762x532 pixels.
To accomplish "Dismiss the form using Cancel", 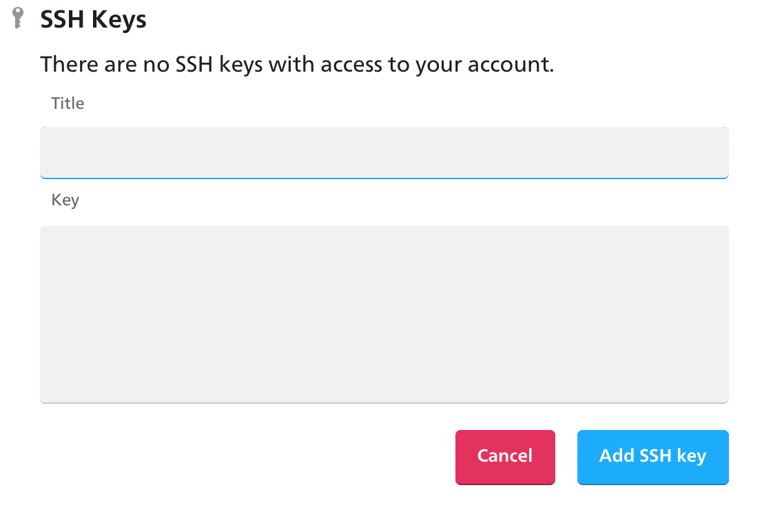I will (x=505, y=457).
